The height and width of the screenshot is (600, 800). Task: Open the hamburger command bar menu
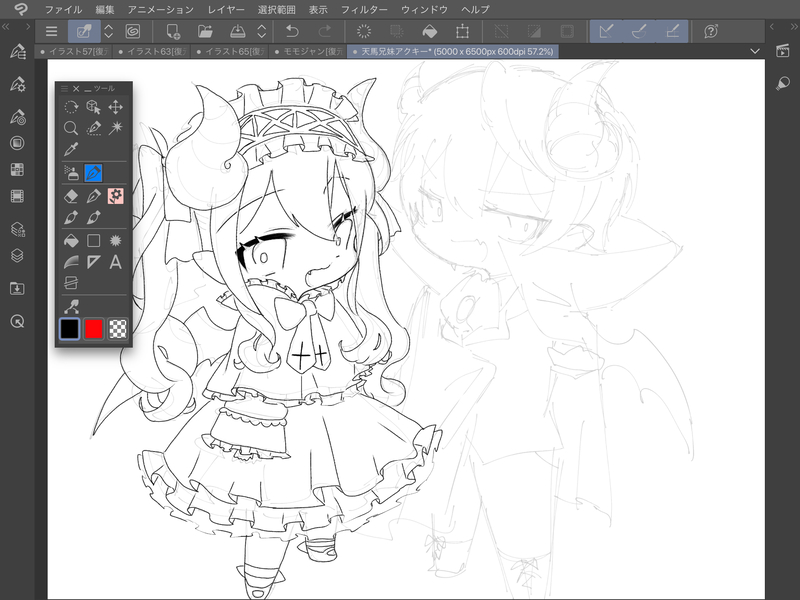pyautogui.click(x=51, y=31)
